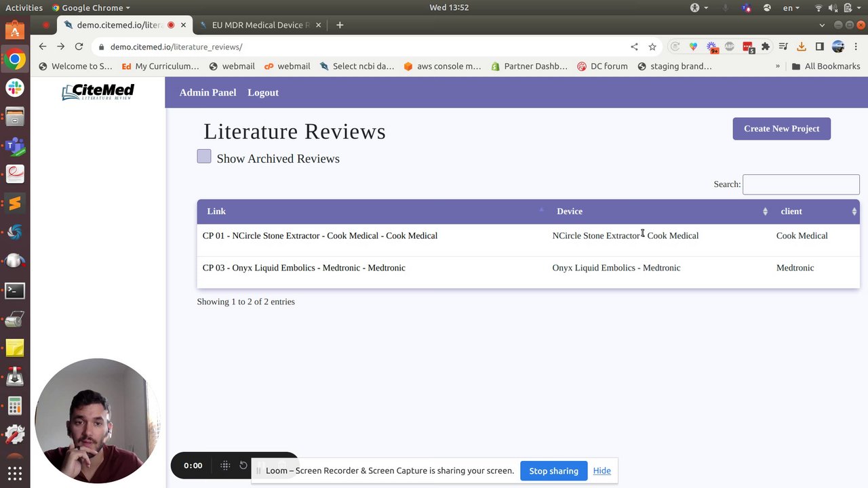The width and height of the screenshot is (868, 488).
Task: Open the Terminal from the dock
Action: (15, 290)
